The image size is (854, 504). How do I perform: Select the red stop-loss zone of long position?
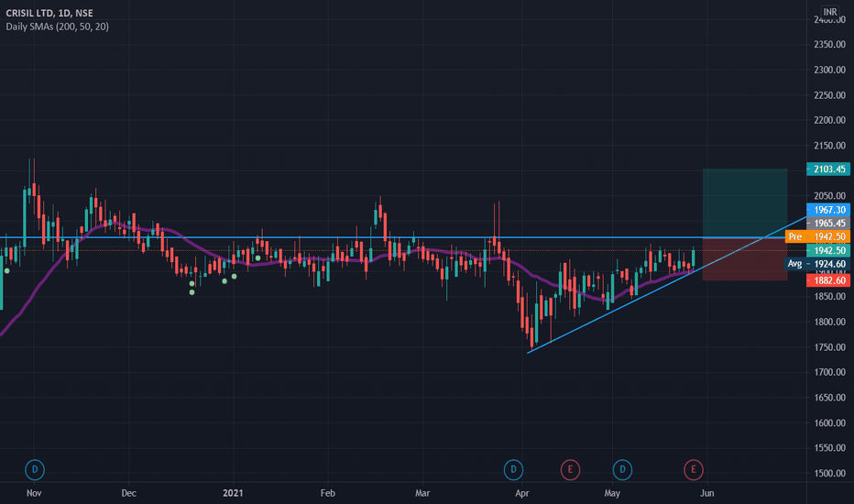[745, 259]
